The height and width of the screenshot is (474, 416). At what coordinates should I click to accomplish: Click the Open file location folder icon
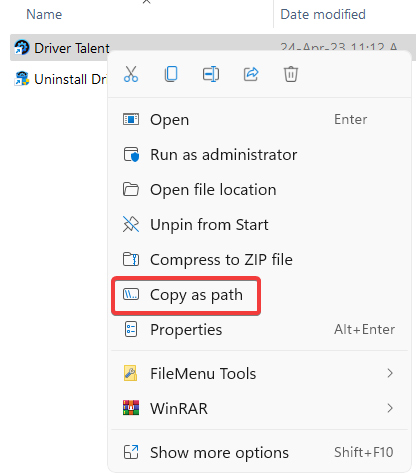[131, 189]
